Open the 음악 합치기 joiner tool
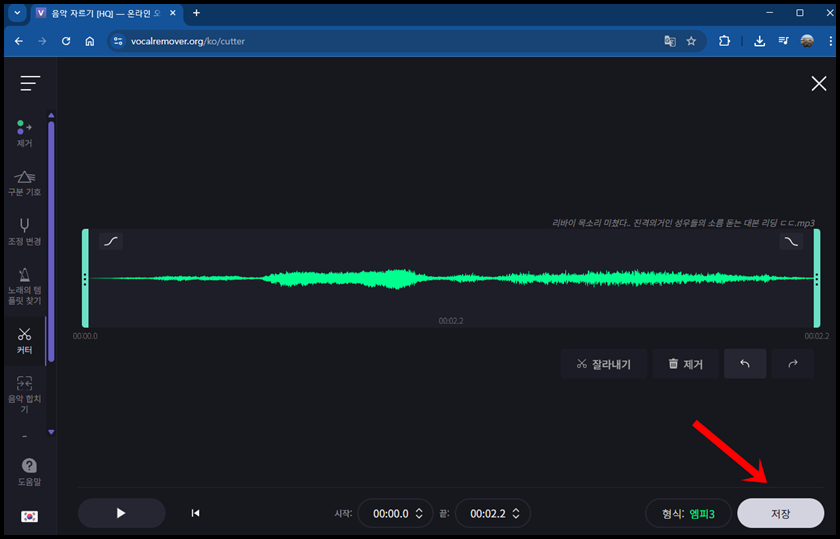840x539 pixels. [x=25, y=394]
